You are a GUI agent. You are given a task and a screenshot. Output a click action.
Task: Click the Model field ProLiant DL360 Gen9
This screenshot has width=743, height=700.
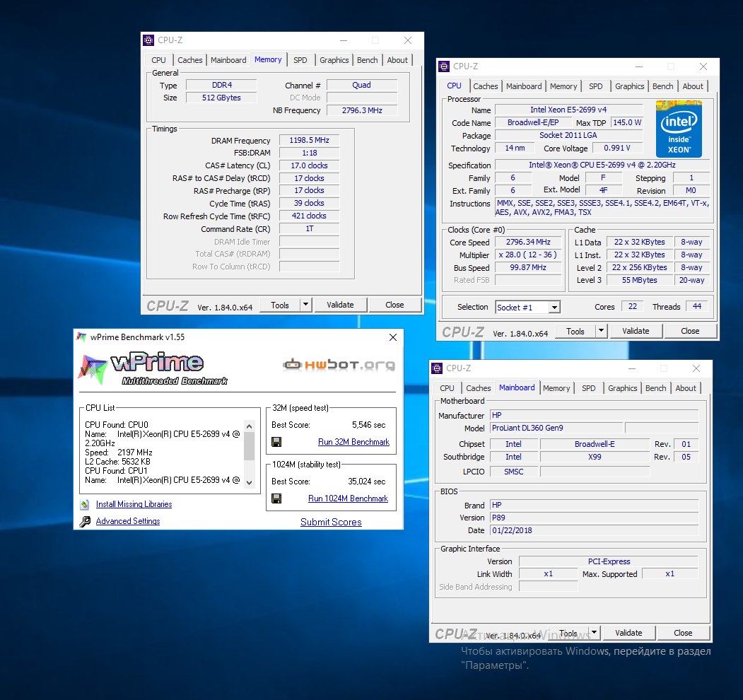(556, 428)
